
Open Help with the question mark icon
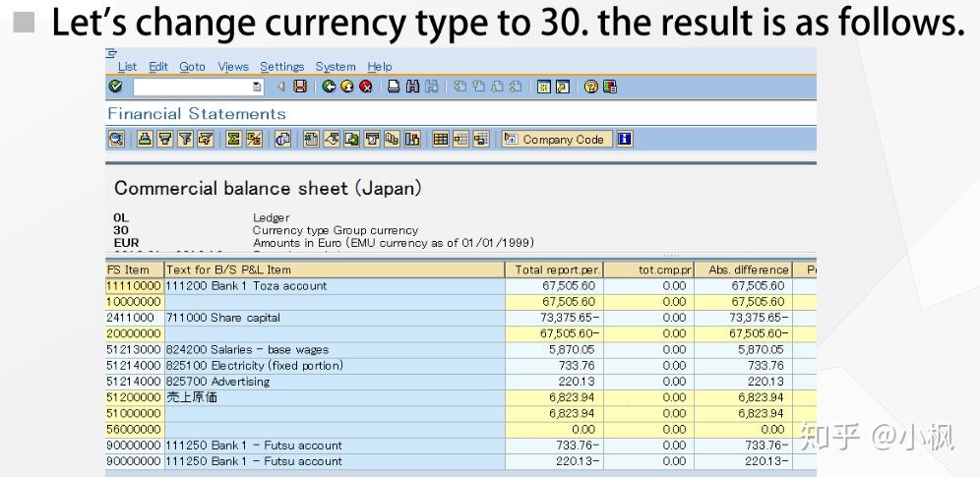[591, 87]
